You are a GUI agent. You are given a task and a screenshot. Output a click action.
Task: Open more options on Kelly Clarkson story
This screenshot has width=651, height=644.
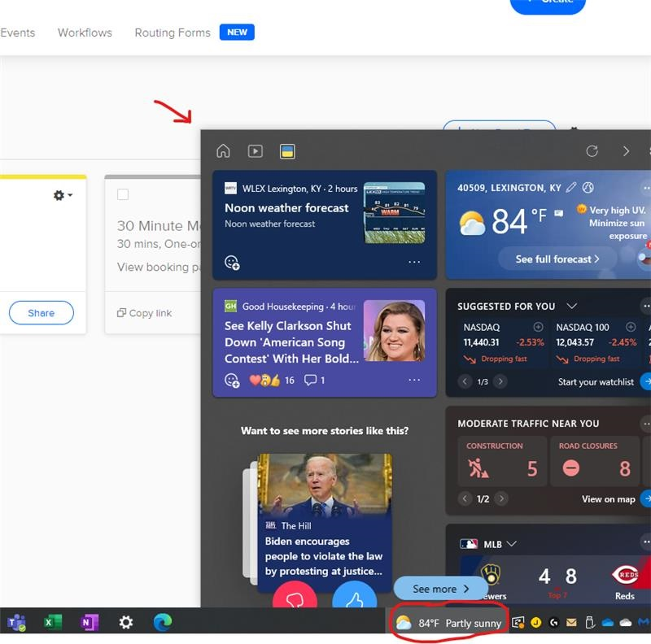pos(414,380)
